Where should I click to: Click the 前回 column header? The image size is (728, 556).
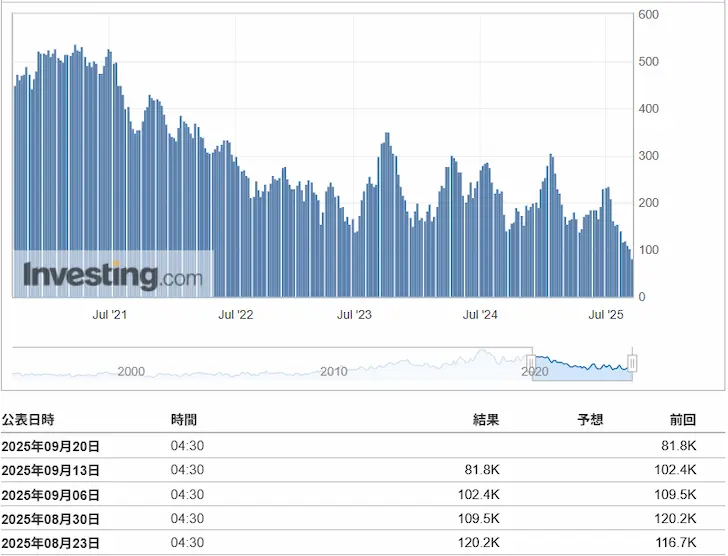coord(682,420)
